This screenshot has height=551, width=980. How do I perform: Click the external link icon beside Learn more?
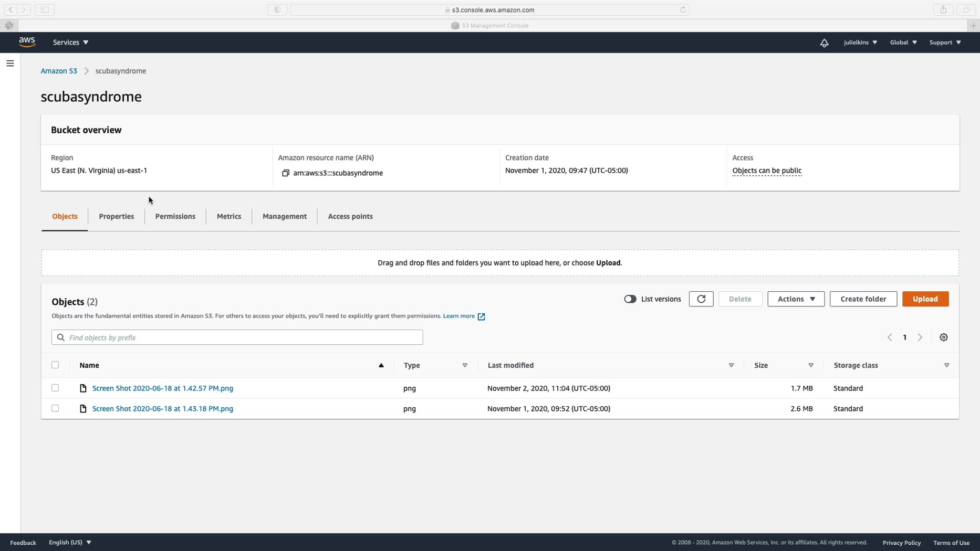coord(481,316)
